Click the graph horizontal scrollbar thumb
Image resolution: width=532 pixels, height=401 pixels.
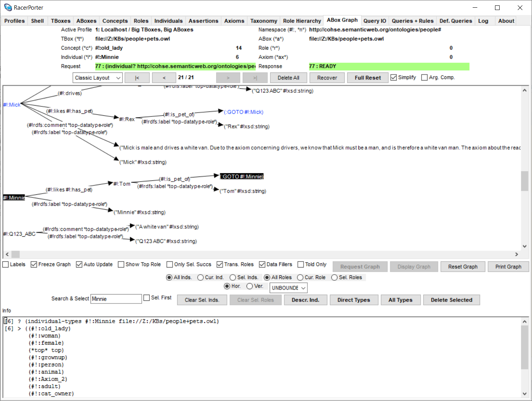(15, 254)
